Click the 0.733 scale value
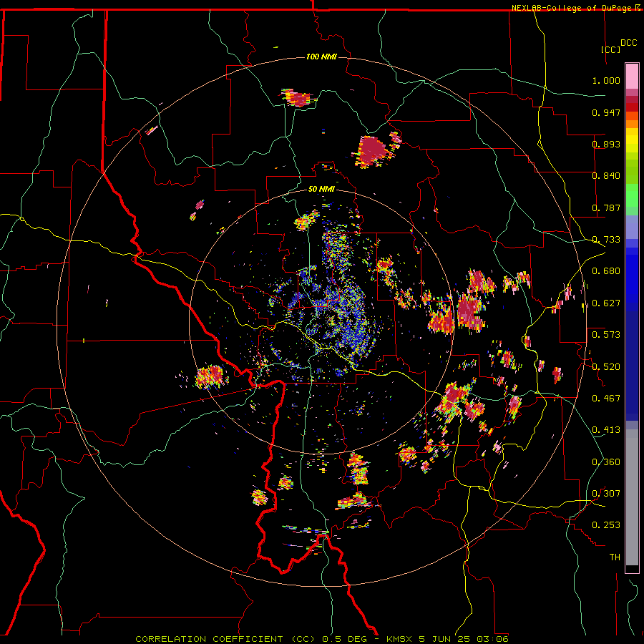The image size is (644, 644). point(606,240)
